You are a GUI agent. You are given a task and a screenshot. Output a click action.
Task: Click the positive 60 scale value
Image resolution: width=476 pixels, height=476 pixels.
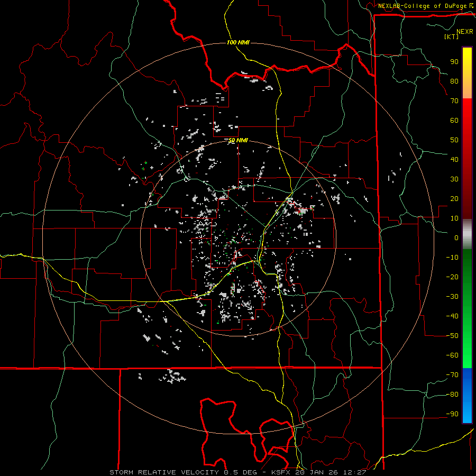click(x=454, y=120)
